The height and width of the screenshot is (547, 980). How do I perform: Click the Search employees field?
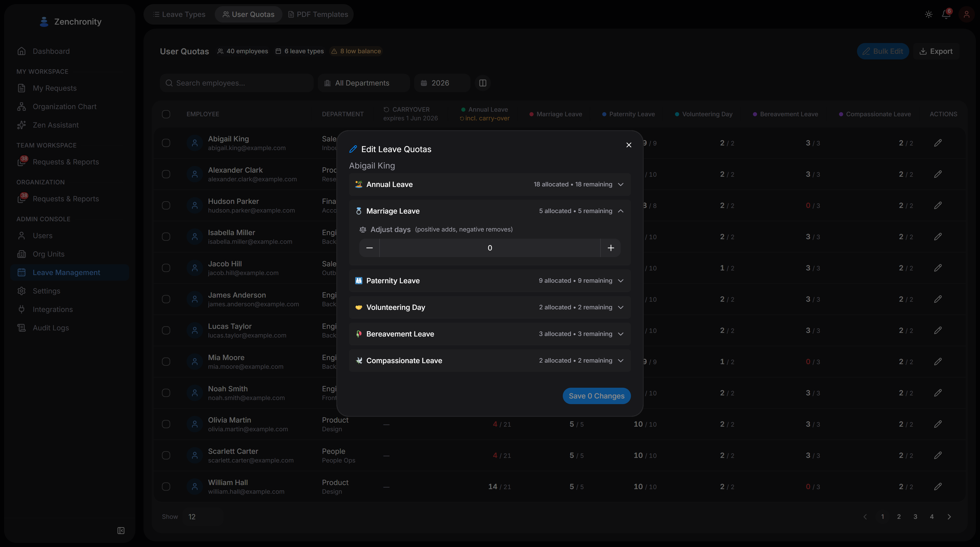coord(237,83)
